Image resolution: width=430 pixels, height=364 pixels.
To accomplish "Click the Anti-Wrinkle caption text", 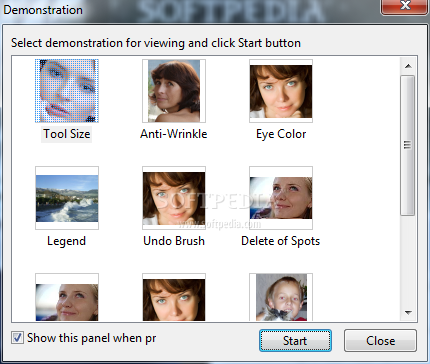I will (x=174, y=134).
